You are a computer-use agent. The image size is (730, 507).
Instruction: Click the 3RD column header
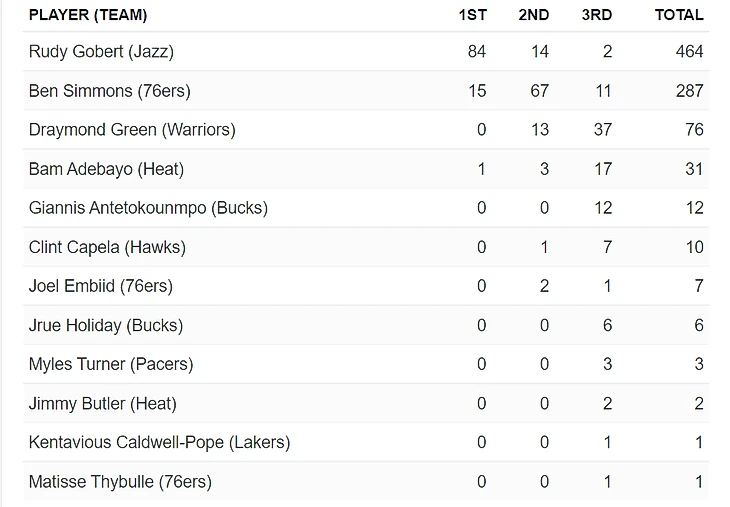coord(596,15)
